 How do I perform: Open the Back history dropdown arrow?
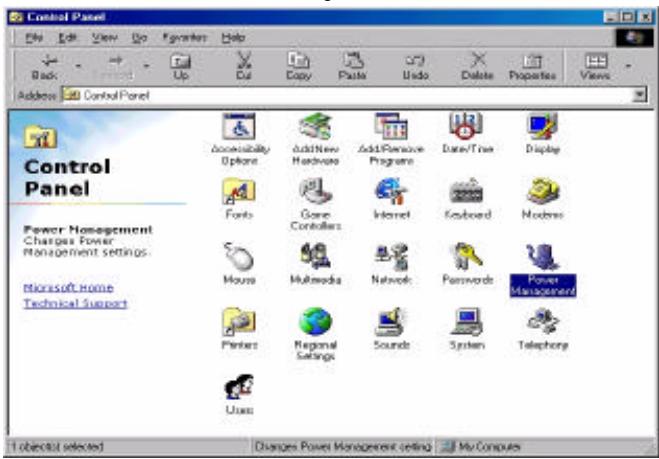79,66
